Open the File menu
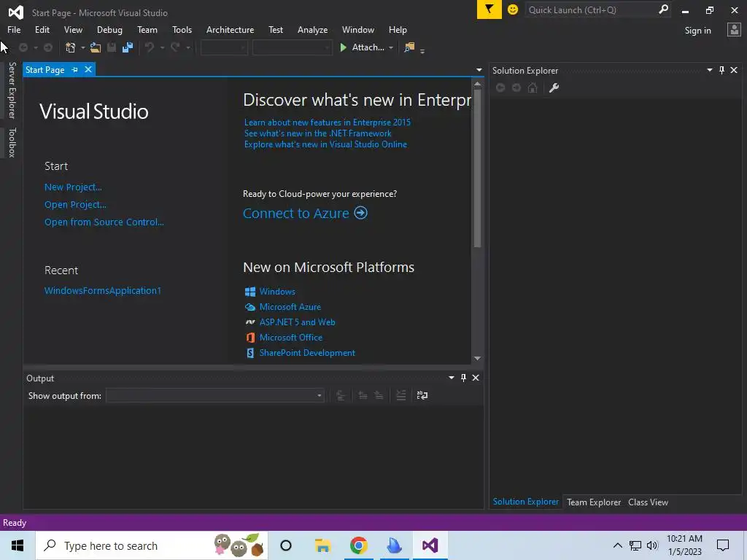747x560 pixels. [14, 29]
